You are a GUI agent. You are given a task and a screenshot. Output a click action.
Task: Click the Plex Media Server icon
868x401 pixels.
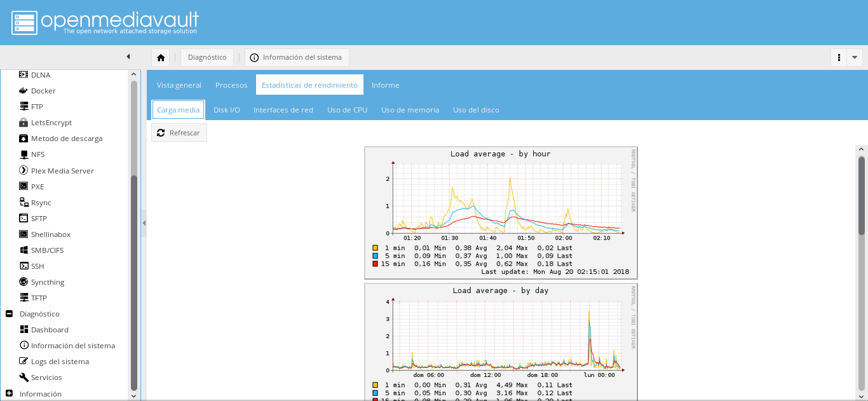(x=24, y=170)
